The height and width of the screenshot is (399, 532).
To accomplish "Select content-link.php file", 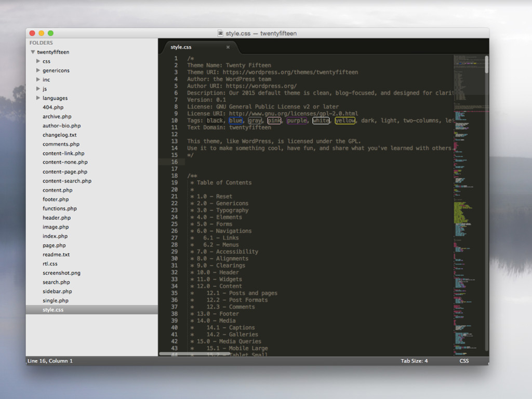I will [x=63, y=153].
